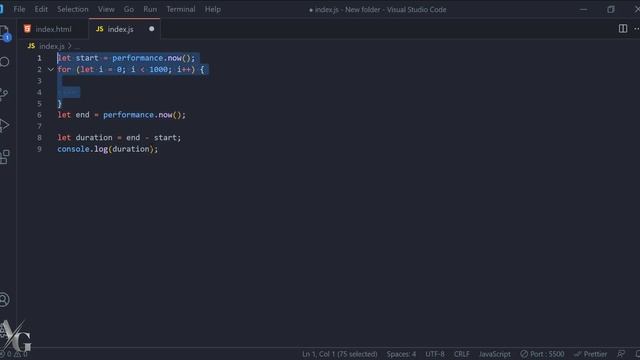This screenshot has height=360, width=640.
Task: Open the Run menu
Action: click(150, 9)
